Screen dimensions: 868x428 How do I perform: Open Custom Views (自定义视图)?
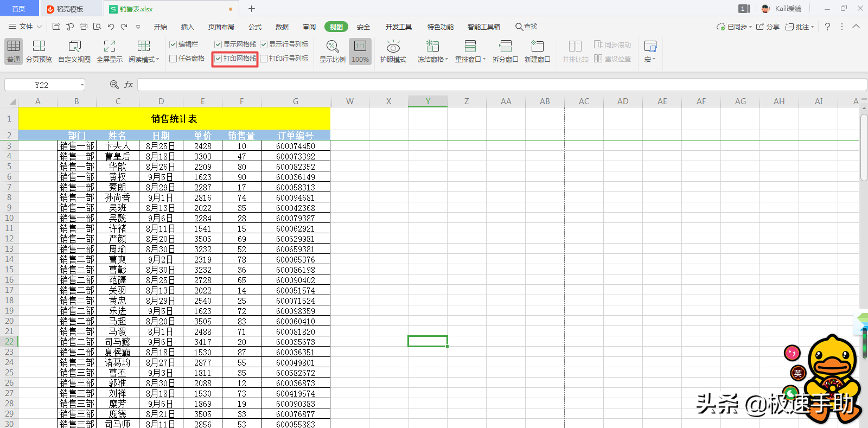pyautogui.click(x=74, y=52)
